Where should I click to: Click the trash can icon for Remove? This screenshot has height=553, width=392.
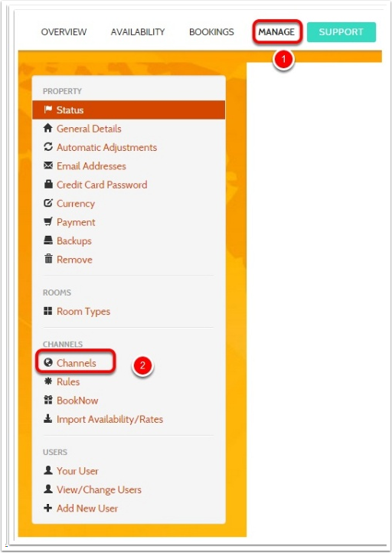click(48, 259)
